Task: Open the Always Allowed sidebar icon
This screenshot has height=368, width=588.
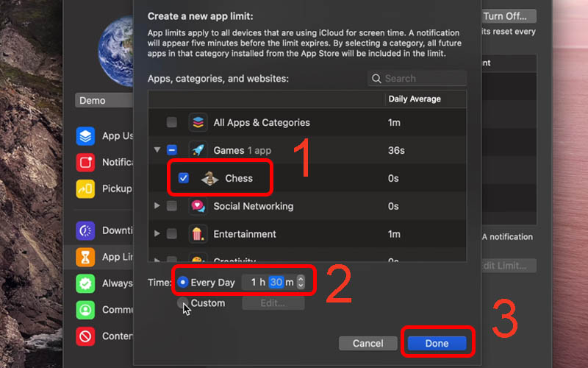Action: [86, 283]
